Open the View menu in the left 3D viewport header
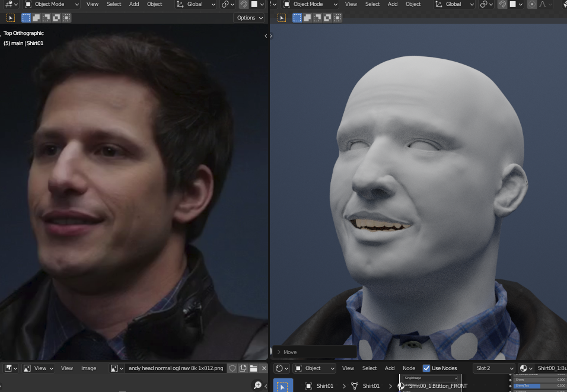Viewport: 567px width, 392px height. coord(92,4)
